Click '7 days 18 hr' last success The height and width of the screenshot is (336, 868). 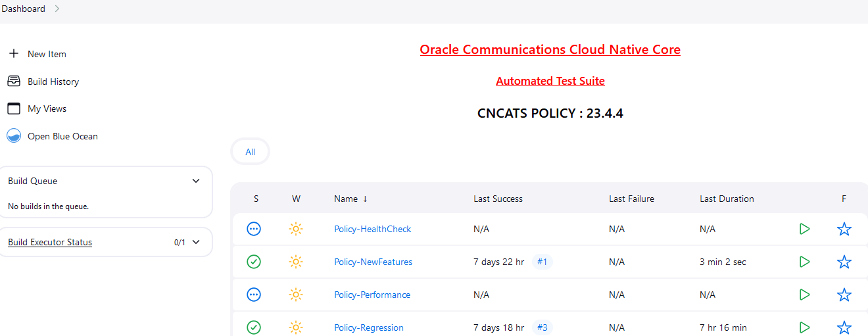click(x=498, y=327)
